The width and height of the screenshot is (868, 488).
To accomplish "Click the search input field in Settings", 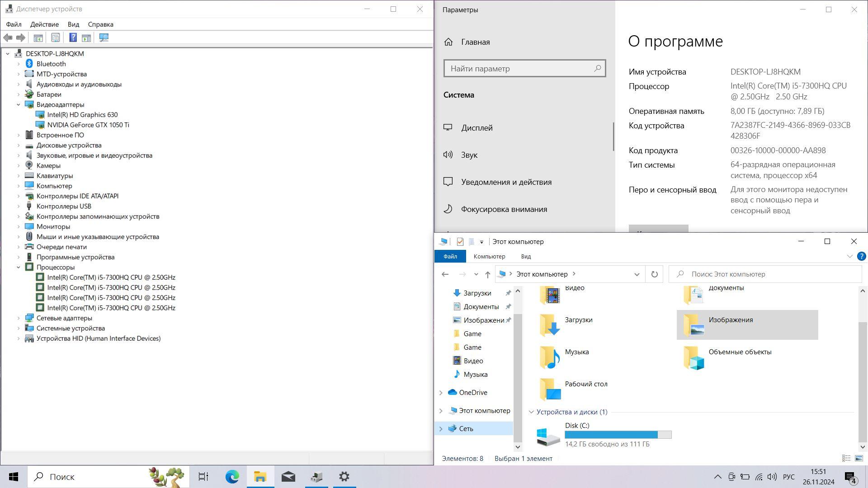I will [x=524, y=69].
